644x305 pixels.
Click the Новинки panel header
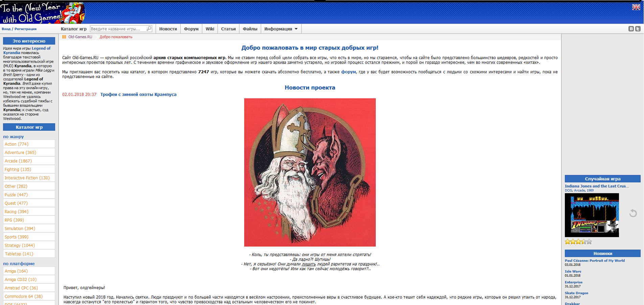tap(603, 253)
